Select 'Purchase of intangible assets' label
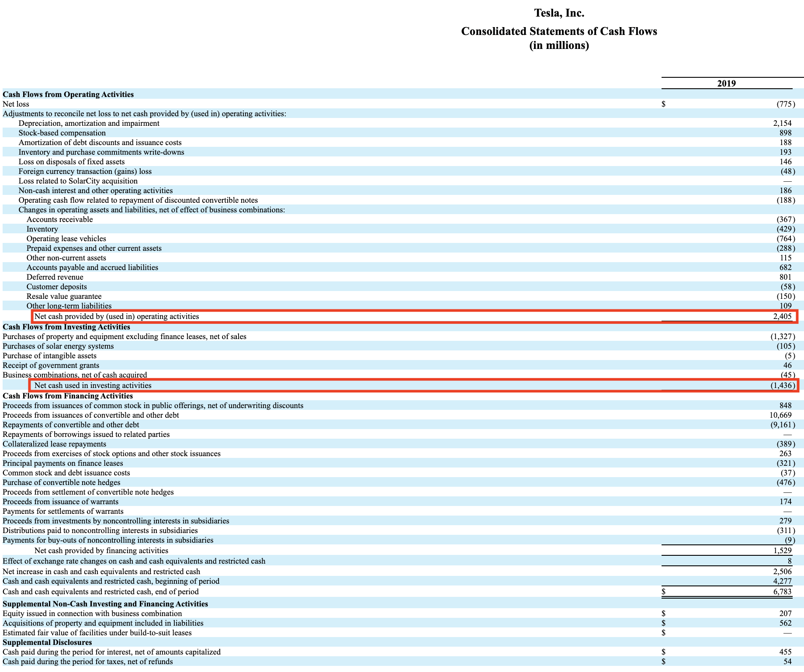The width and height of the screenshot is (804, 672). [49, 356]
